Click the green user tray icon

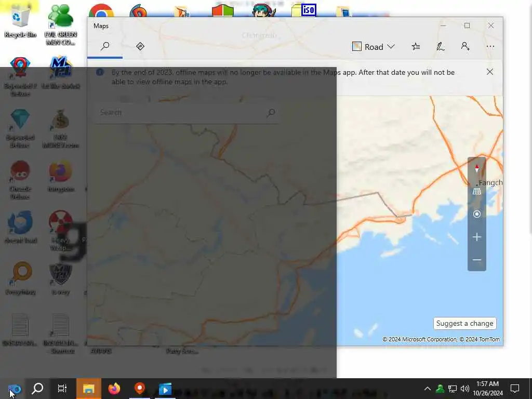pyautogui.click(x=440, y=389)
